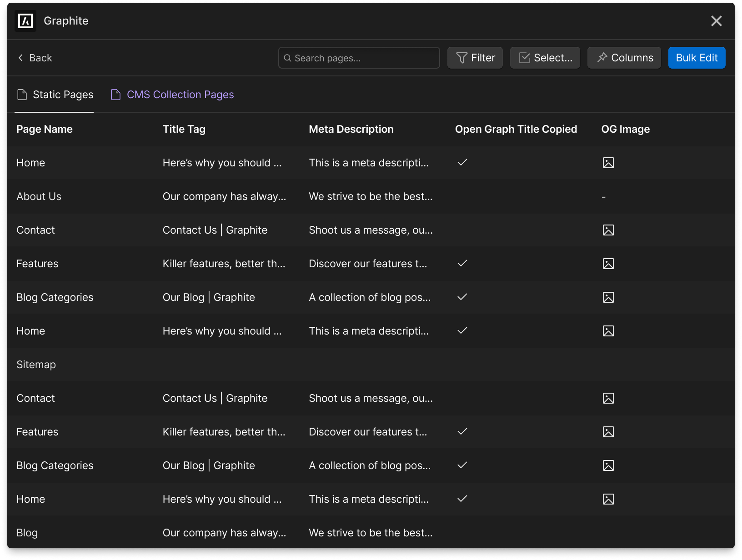Click the Page Name column header
The image size is (742, 560).
pos(45,129)
